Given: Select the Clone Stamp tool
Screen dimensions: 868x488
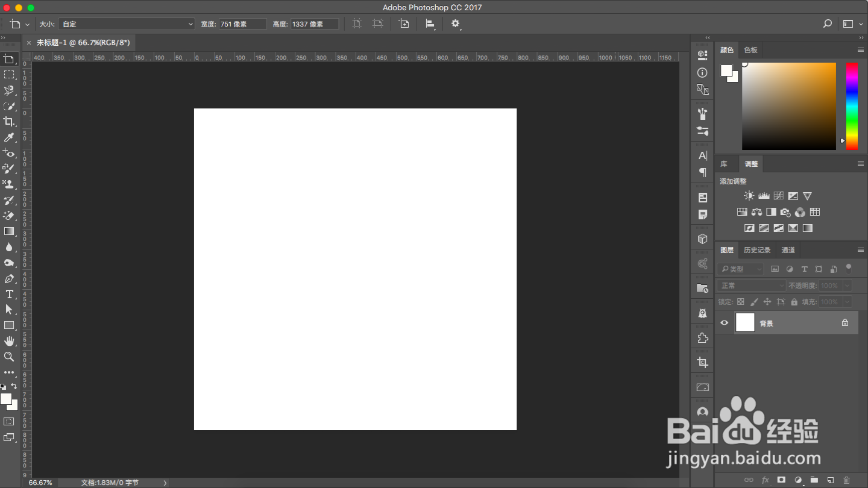Looking at the screenshot, I should [x=9, y=184].
